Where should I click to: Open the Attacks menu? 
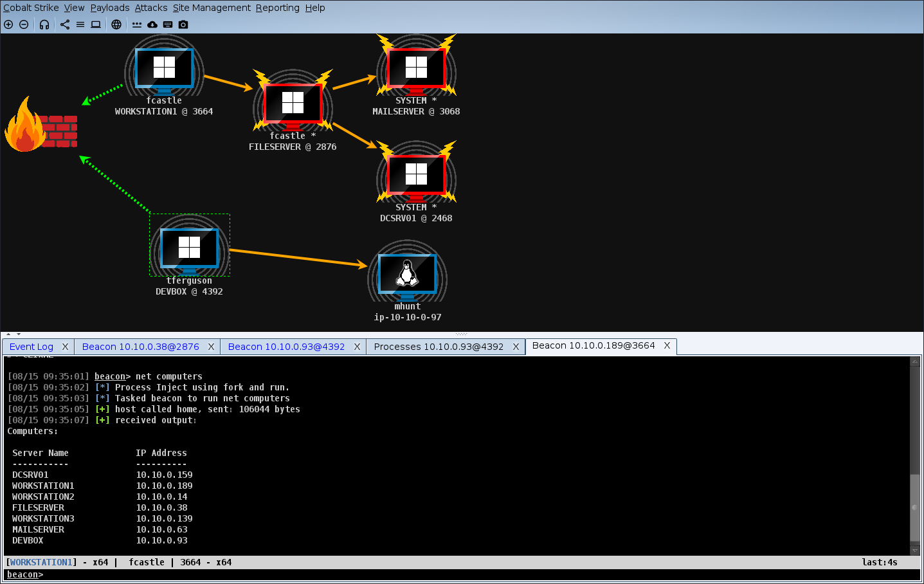pyautogui.click(x=151, y=8)
